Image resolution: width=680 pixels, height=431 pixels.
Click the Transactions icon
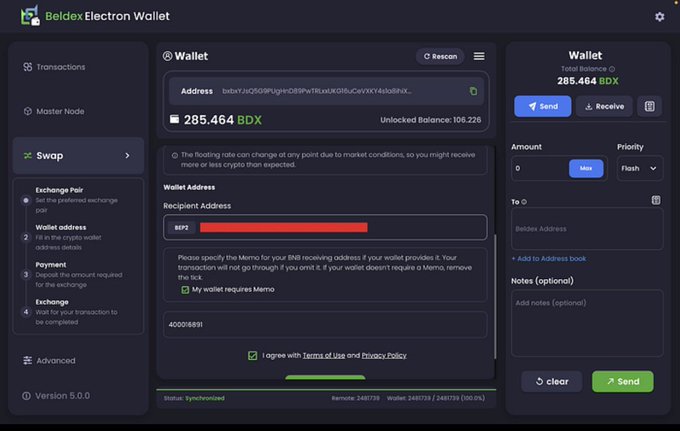coord(27,67)
